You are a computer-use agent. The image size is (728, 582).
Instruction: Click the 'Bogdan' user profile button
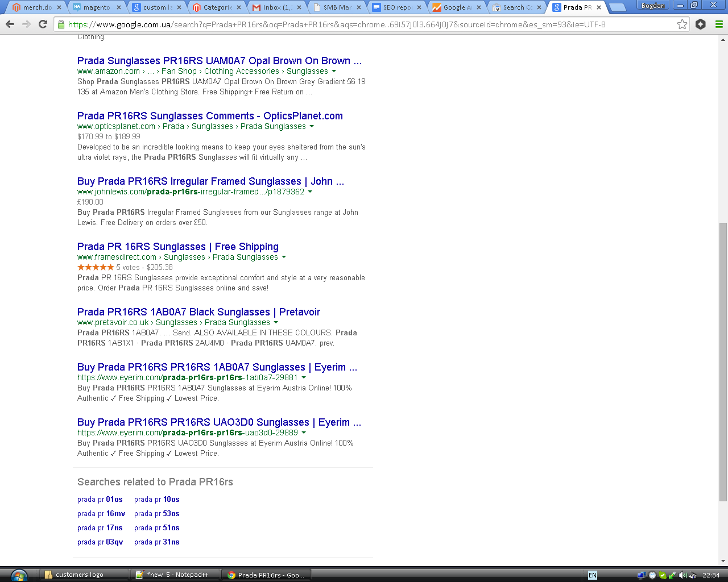click(x=653, y=6)
